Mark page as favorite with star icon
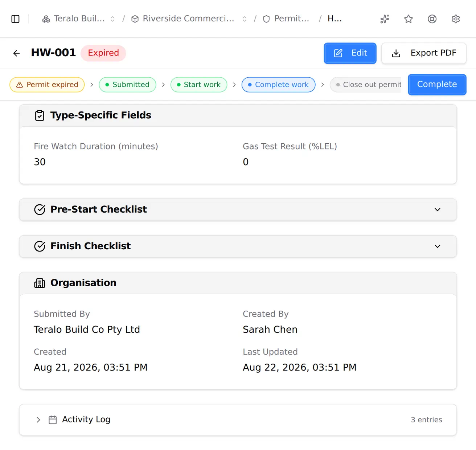This screenshot has width=476, height=450. click(x=409, y=19)
